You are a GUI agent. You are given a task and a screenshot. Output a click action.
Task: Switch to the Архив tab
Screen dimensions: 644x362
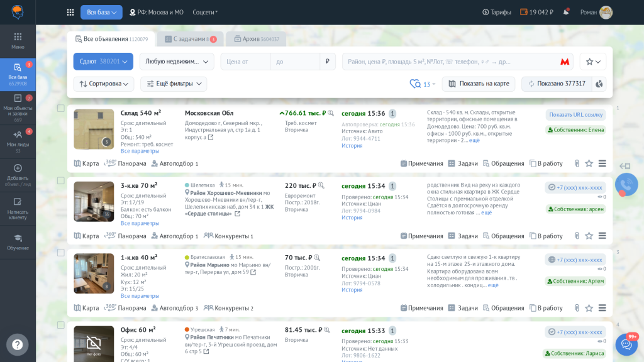[x=256, y=39]
